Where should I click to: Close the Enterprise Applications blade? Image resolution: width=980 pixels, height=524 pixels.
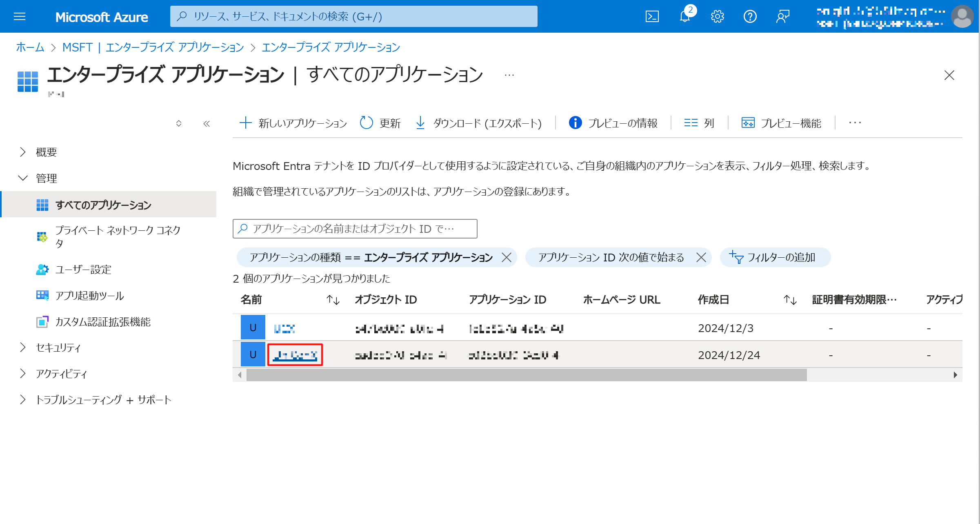pyautogui.click(x=949, y=75)
